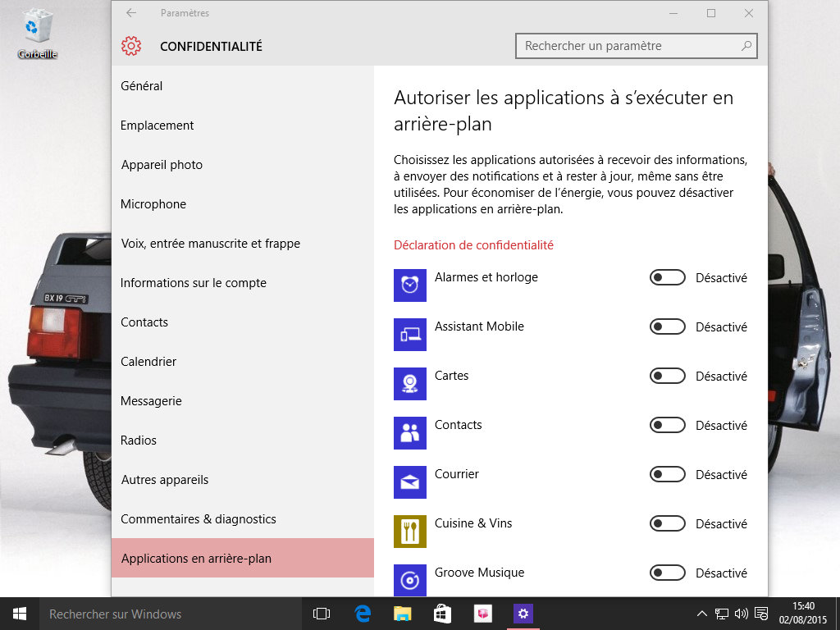This screenshot has width=840, height=630.
Task: Click the Rechercher un paramètre search field
Action: tap(628, 46)
